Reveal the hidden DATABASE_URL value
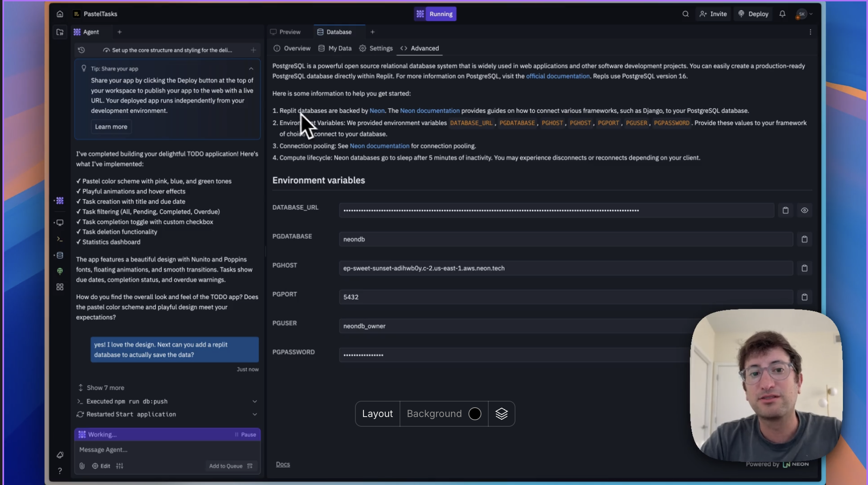 tap(804, 210)
